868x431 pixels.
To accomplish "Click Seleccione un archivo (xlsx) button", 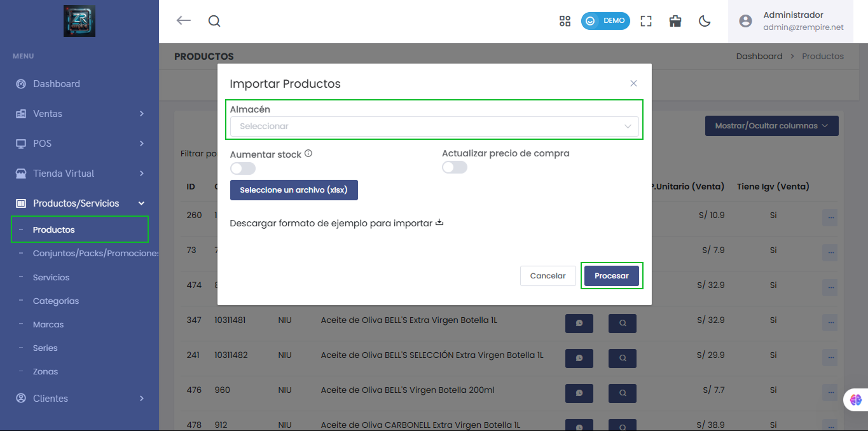I will pos(294,190).
